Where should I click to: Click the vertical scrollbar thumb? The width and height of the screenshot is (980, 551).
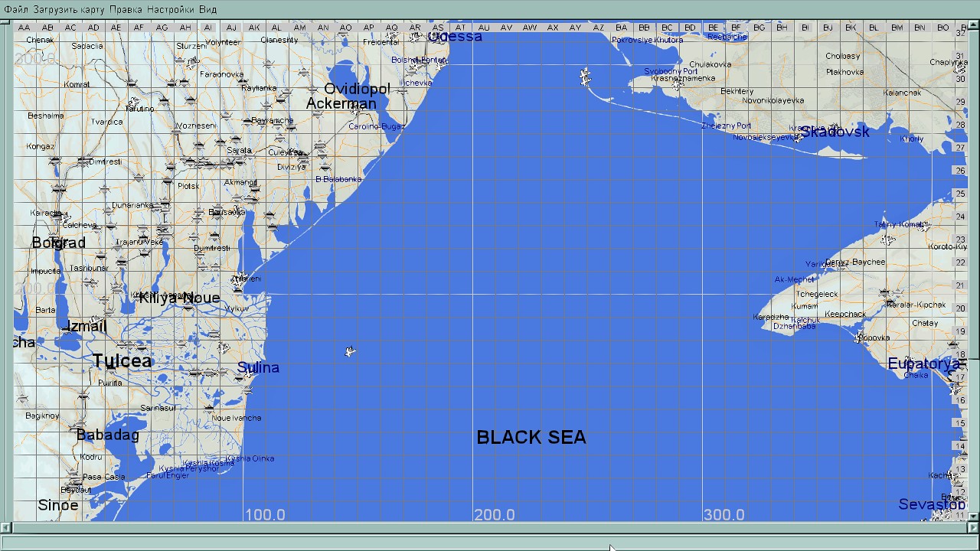point(973,195)
